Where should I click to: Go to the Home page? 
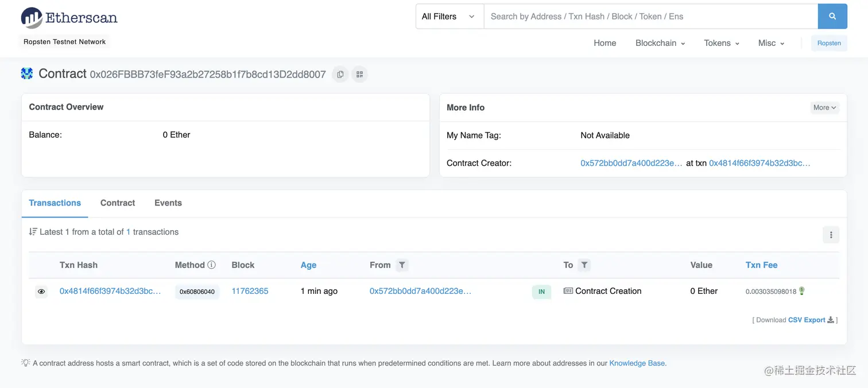click(605, 43)
